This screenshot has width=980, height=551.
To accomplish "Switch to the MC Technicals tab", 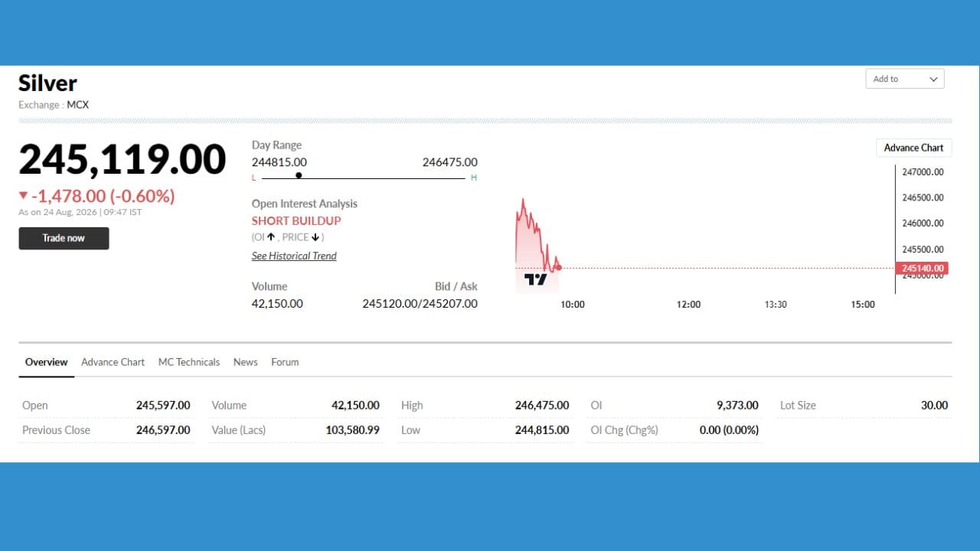I will click(x=189, y=362).
